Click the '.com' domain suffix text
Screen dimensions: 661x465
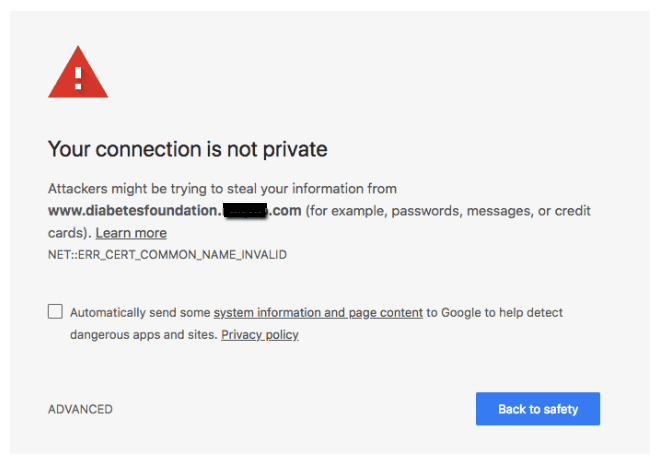pos(286,211)
